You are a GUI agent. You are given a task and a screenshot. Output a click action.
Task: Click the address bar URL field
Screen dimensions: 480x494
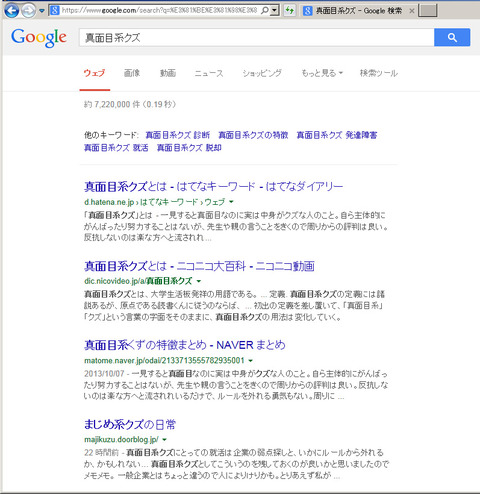tap(159, 11)
